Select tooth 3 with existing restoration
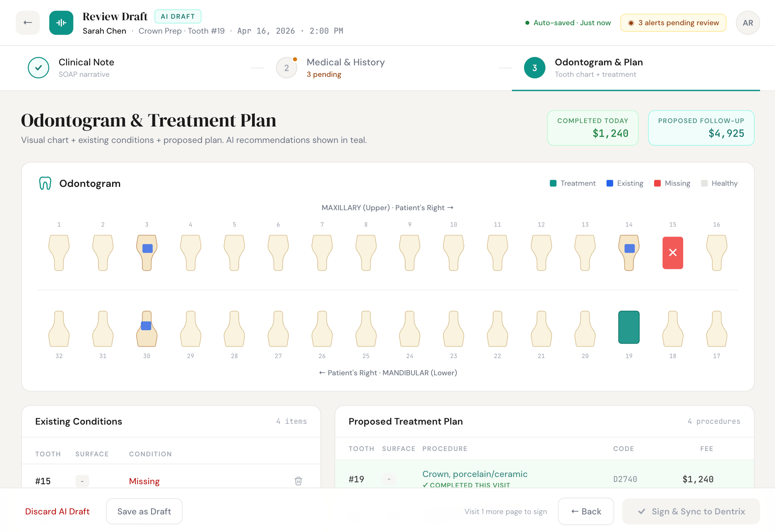Screen dimensions: 775x532 (147, 253)
